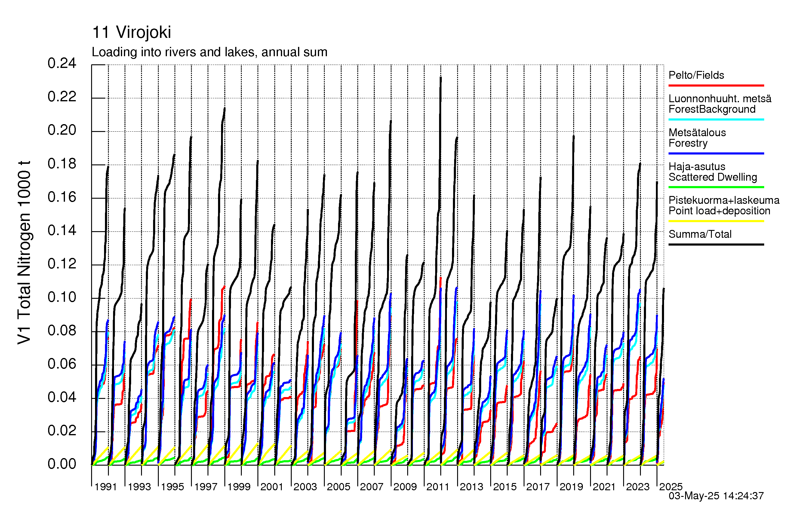
Task: Click the green Scattered Dwelling legend line
Action: click(x=716, y=187)
